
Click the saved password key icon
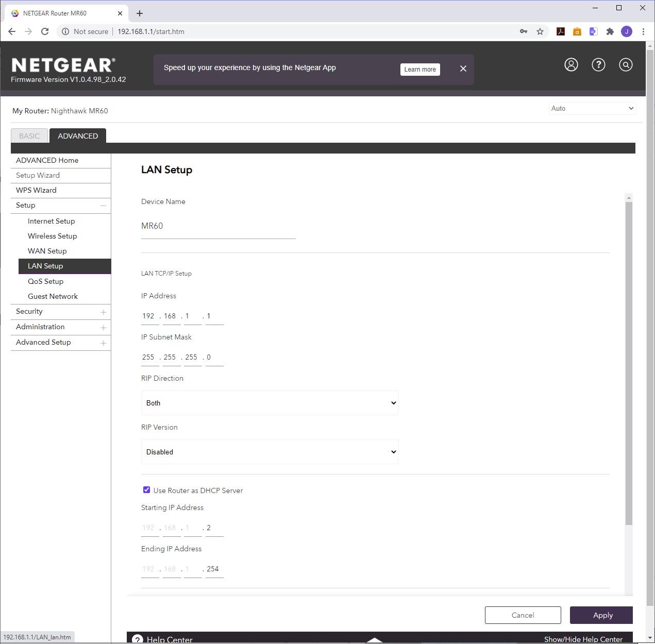coord(524,31)
